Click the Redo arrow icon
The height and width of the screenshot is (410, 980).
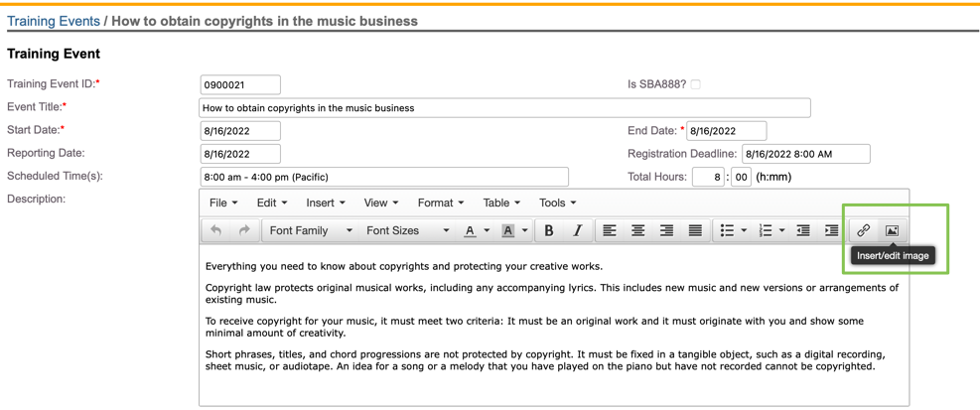(x=244, y=230)
